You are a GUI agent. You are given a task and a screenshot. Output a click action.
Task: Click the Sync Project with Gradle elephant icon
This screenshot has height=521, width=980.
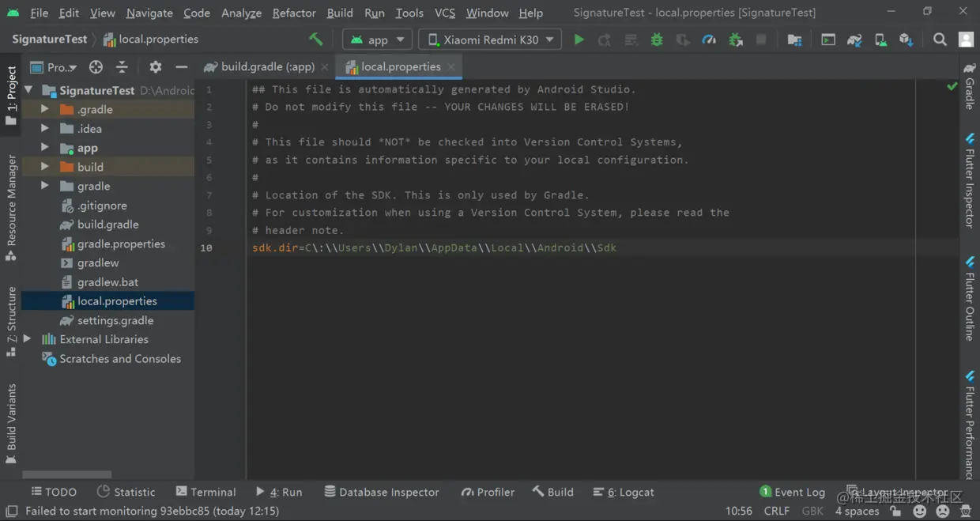854,40
